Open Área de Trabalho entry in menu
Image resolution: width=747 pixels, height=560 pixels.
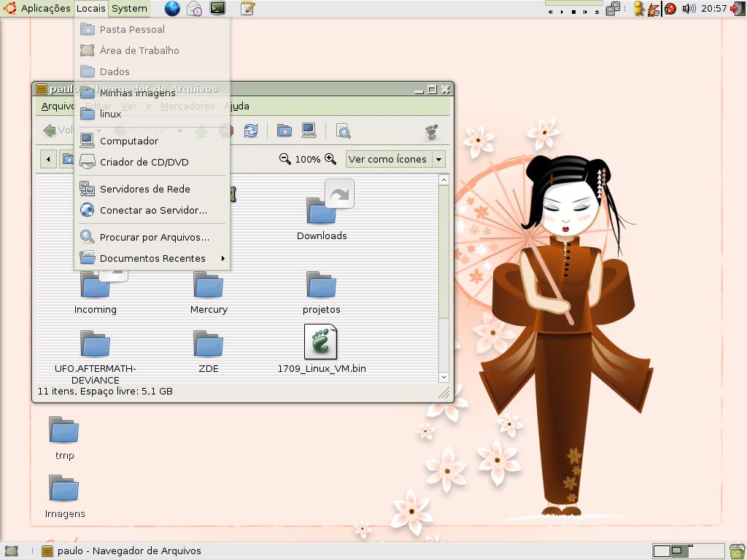pyautogui.click(x=152, y=50)
